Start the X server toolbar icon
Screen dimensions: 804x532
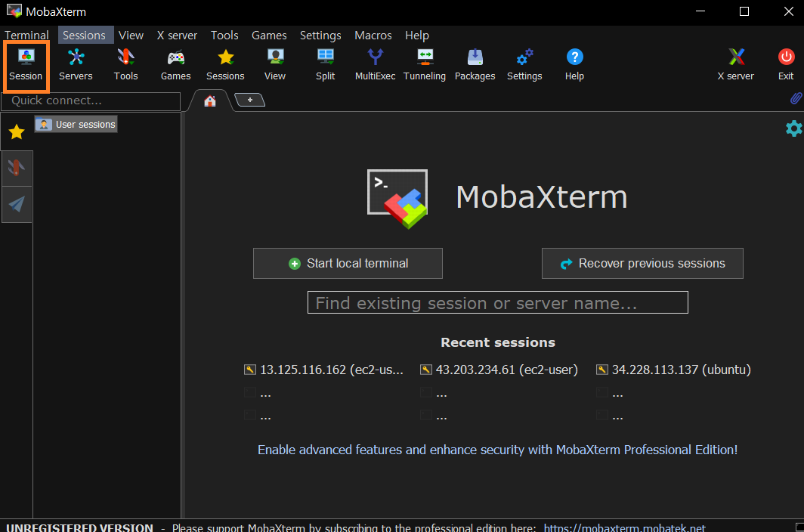click(x=736, y=66)
